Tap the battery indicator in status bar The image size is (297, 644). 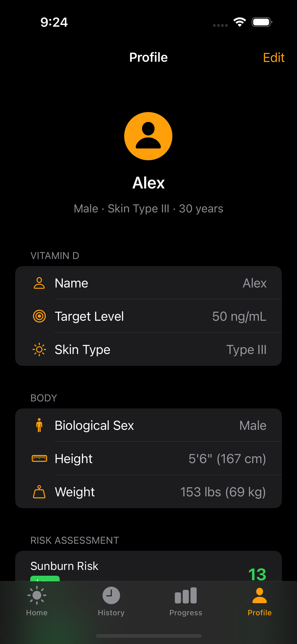(262, 22)
